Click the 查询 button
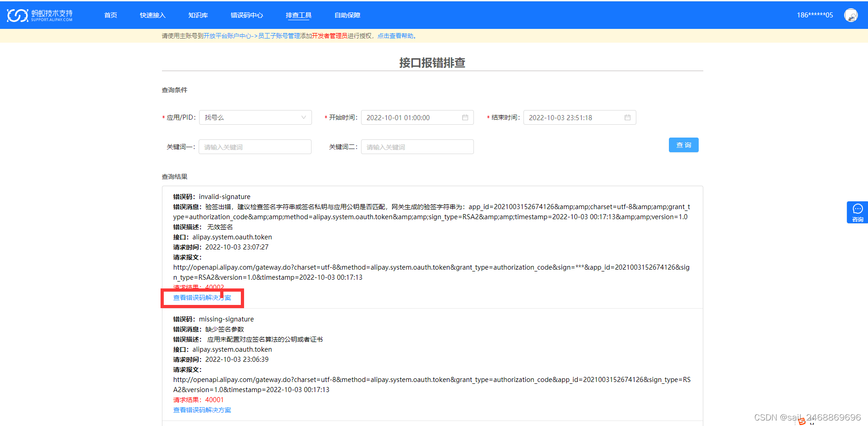The image size is (868, 426). [x=684, y=145]
